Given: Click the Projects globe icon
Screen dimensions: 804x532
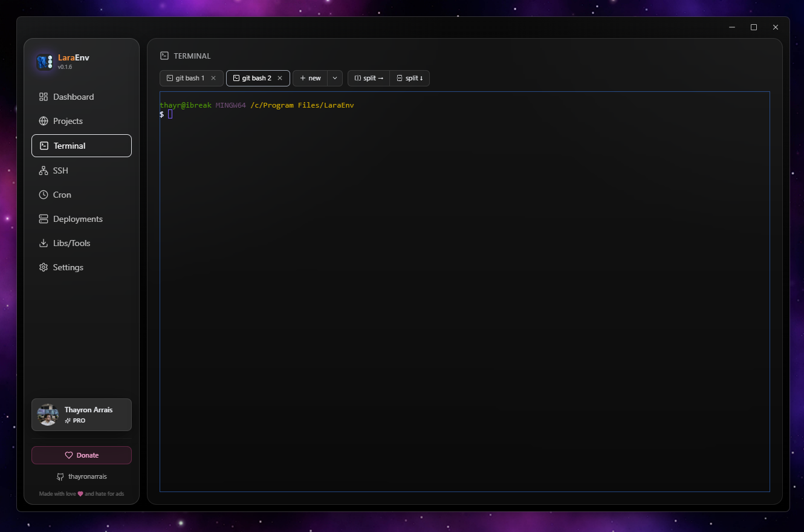Looking at the screenshot, I should pyautogui.click(x=44, y=121).
